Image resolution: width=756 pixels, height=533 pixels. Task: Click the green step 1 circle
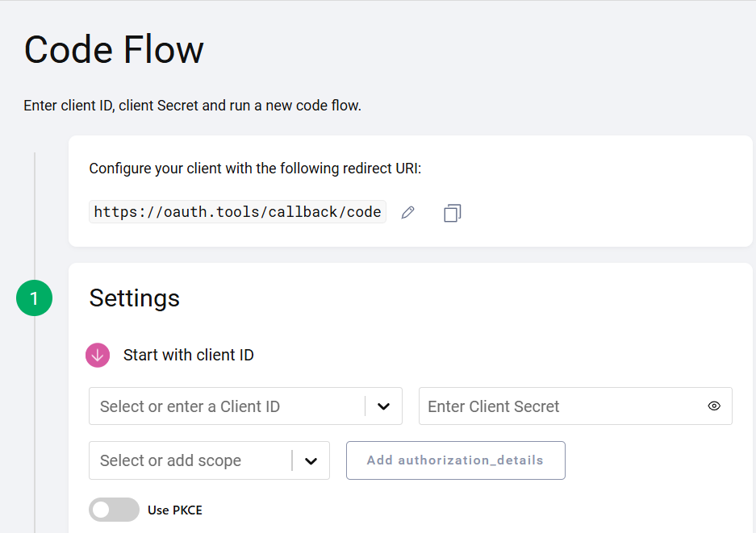34,298
